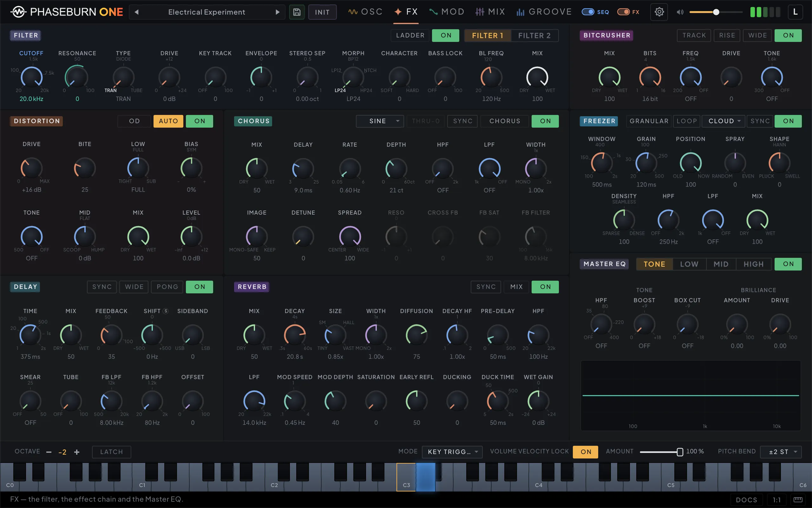This screenshot has width=812, height=508.
Task: Mute output with the speaker icon
Action: (680, 12)
